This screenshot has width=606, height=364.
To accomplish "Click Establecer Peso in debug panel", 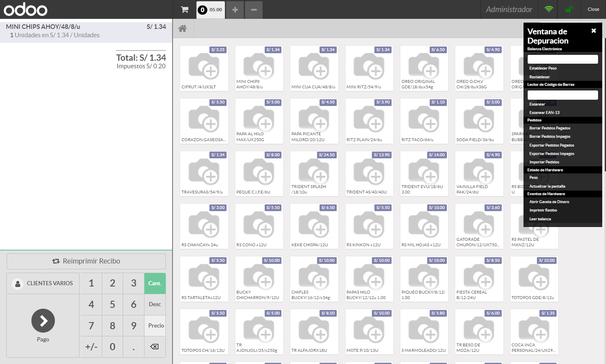I will click(543, 68).
